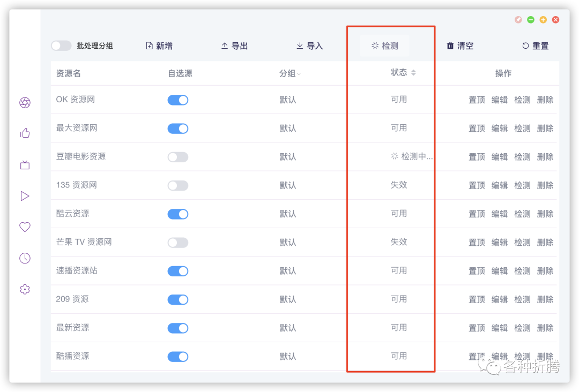Image resolution: width=579 pixels, height=392 pixels.
Task: Expand options next to 状态 header
Action: 412,73
